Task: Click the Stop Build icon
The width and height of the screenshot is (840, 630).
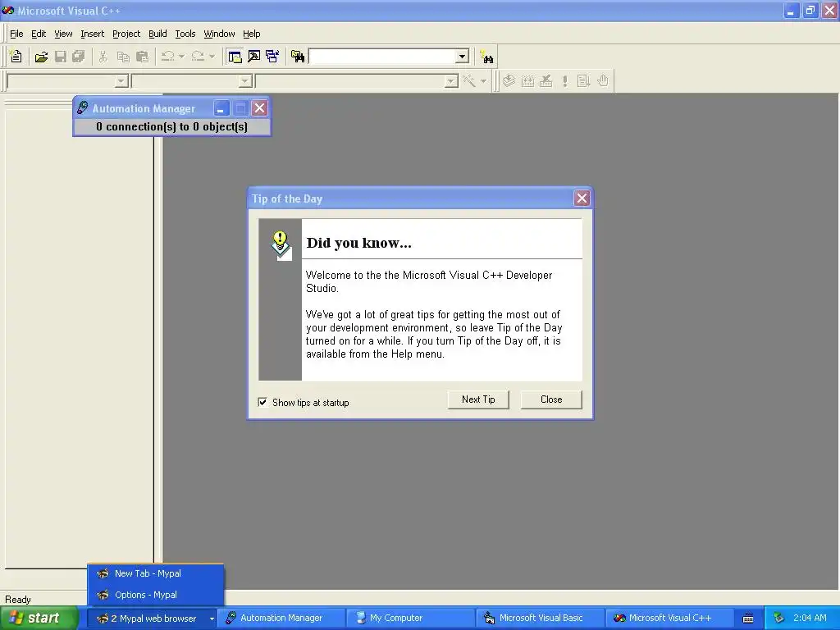Action: click(546, 81)
